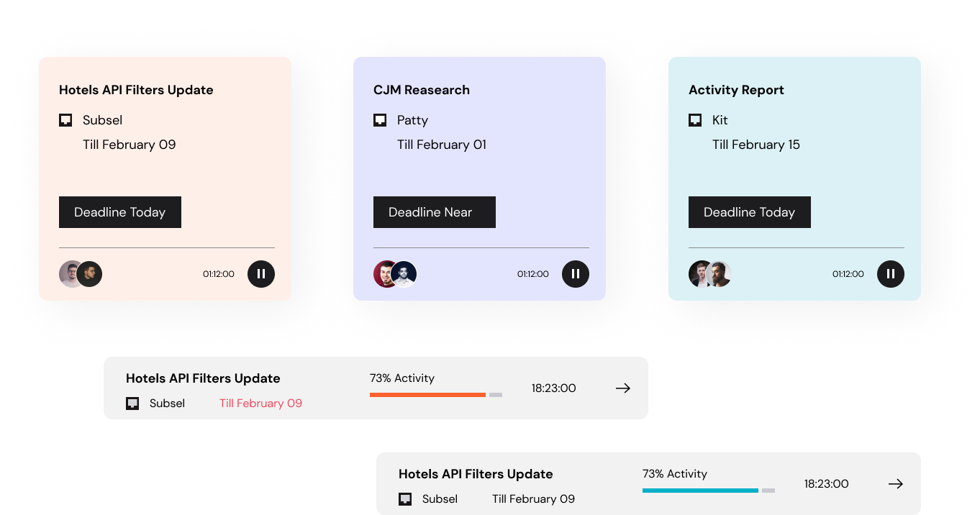The width and height of the screenshot is (980, 515).
Task: Open the arrow on the teal-progress activity row
Action: 896,484
